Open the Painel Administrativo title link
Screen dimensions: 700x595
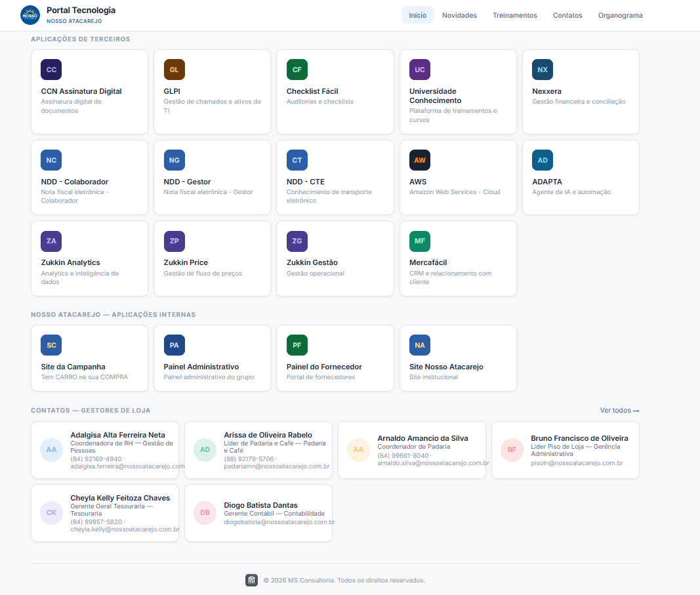pos(201,367)
